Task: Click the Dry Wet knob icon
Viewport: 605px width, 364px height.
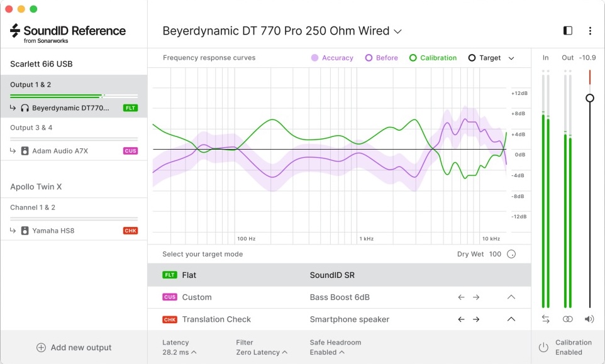Action: pos(511,254)
